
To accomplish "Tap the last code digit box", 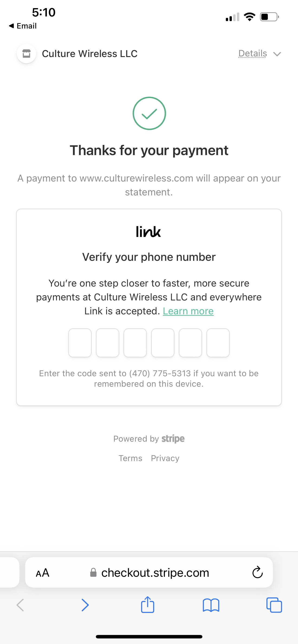I will pos(218,343).
